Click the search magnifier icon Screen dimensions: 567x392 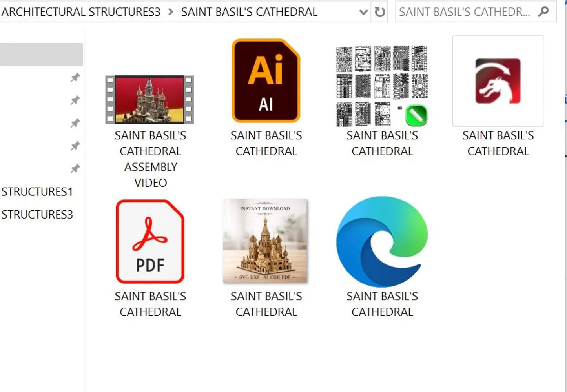tap(543, 12)
